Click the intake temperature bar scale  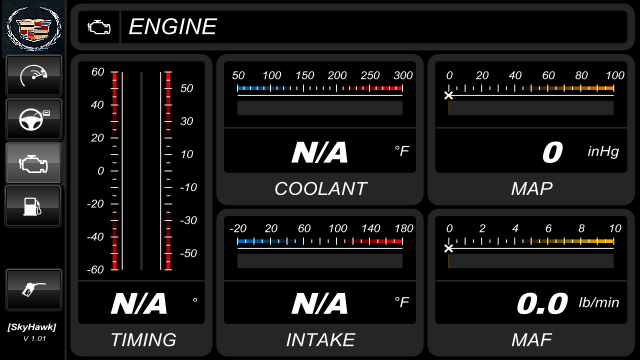click(320, 241)
